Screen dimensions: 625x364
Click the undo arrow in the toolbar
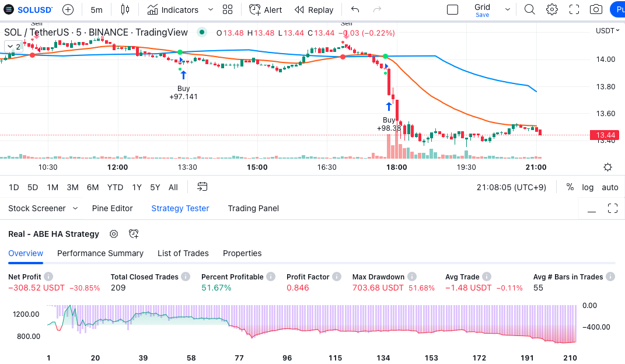coord(355,9)
